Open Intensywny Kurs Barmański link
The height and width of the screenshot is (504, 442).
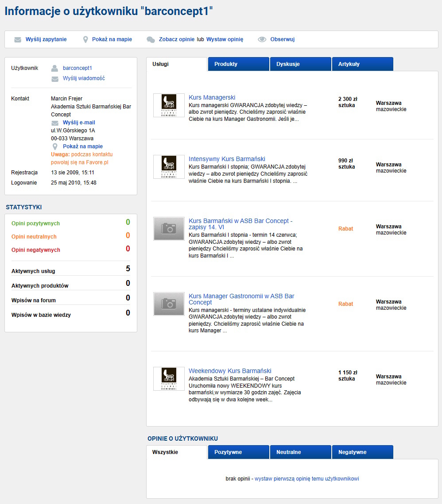[227, 159]
